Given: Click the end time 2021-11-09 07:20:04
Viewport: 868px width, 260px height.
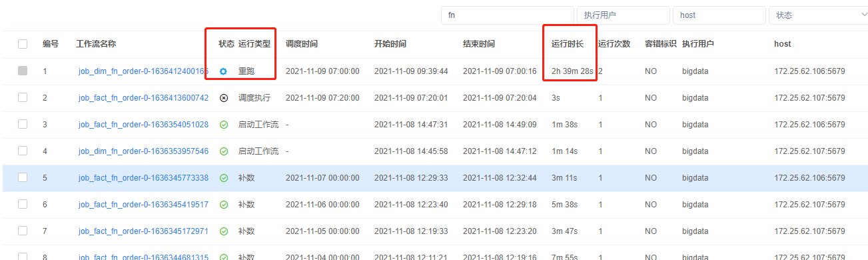Looking at the screenshot, I should tap(500, 98).
